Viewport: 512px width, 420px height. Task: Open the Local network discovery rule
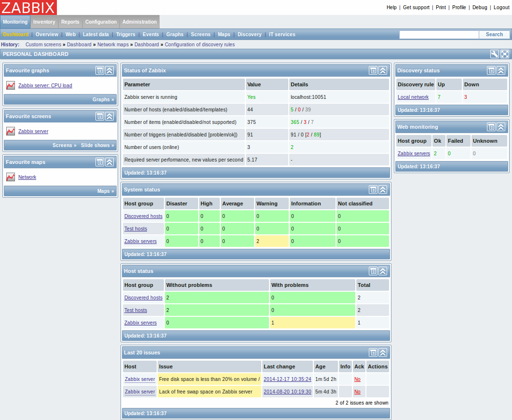(413, 97)
